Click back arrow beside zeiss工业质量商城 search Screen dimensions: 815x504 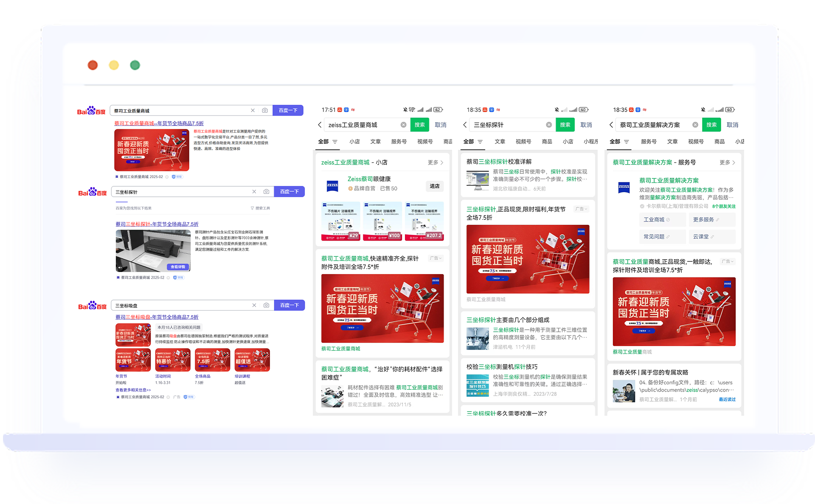tap(320, 125)
